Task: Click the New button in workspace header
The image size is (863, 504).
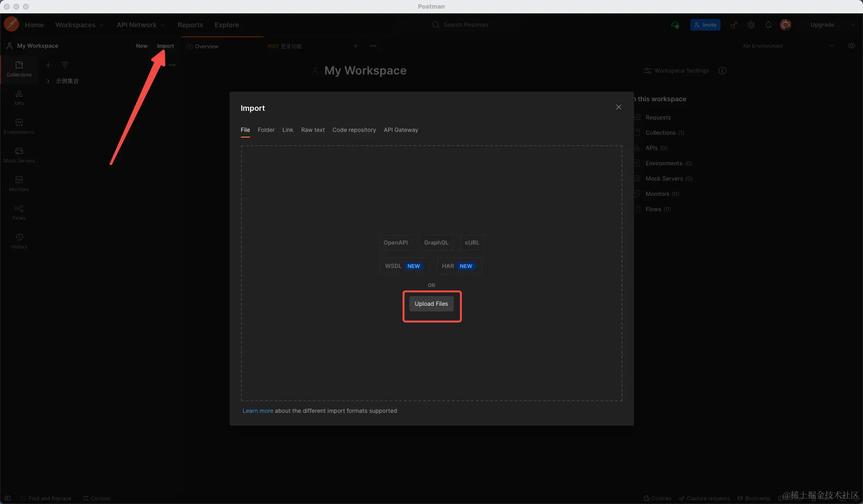Action: click(x=142, y=46)
